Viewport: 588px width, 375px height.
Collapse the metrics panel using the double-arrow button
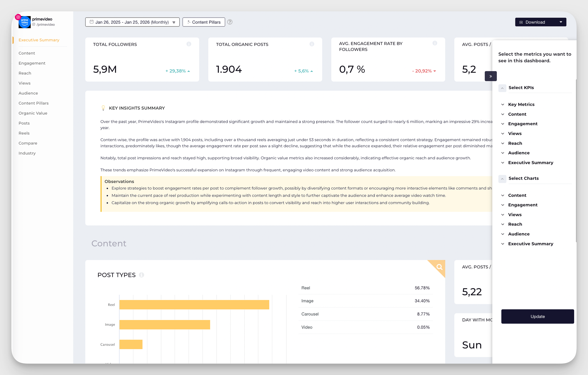pyautogui.click(x=491, y=76)
